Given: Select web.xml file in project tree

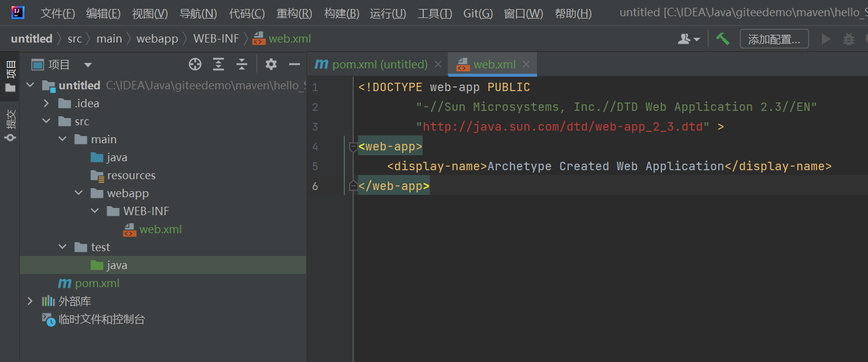Looking at the screenshot, I should [152, 230].
